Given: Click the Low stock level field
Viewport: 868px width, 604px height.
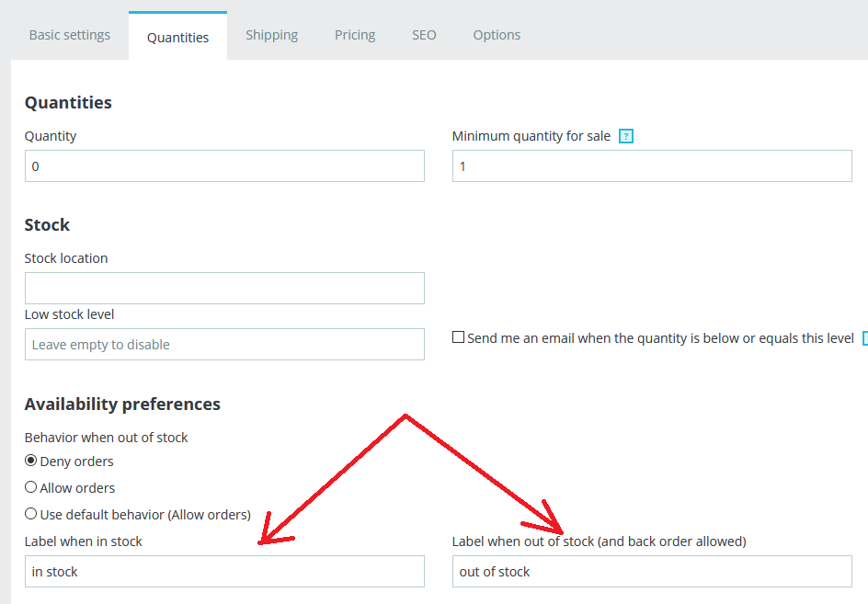Looking at the screenshot, I should point(224,345).
